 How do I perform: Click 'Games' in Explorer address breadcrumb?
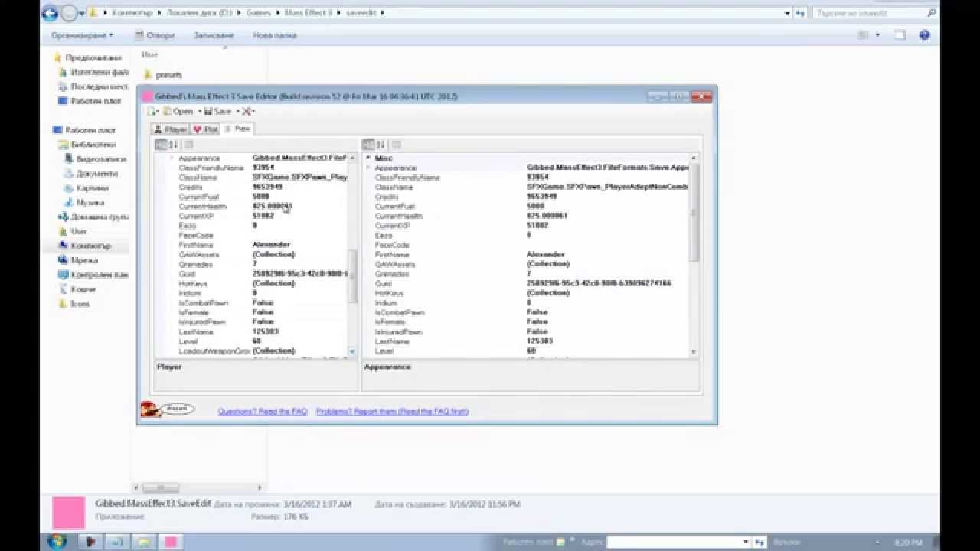(x=258, y=13)
